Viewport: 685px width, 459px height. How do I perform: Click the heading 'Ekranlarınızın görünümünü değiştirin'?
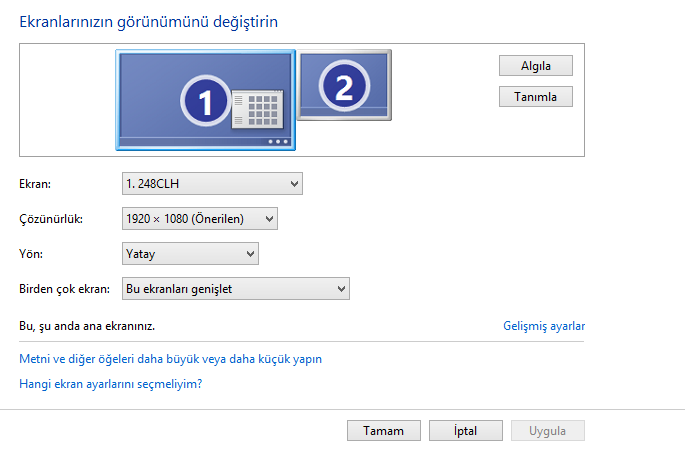[149, 22]
